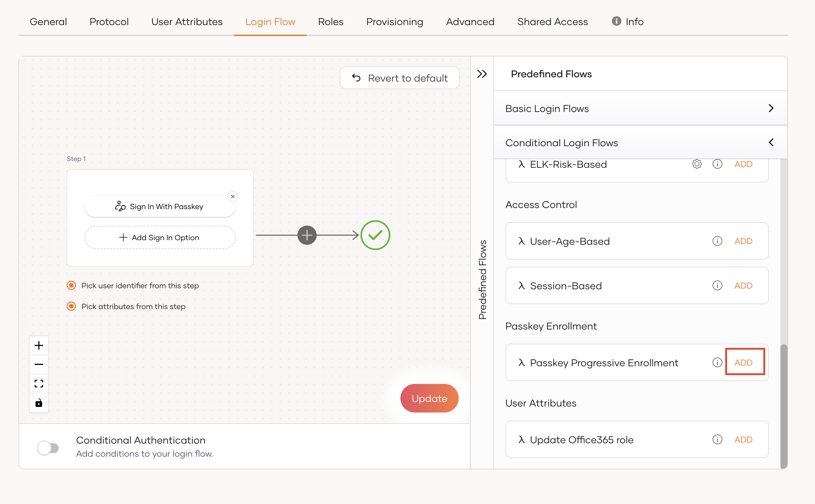Screen dimensions: 815x504
Task: Switch to the Protocol tab
Action: pos(109,22)
